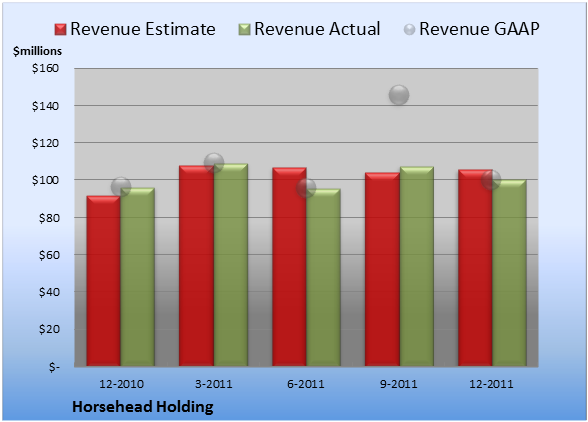Click the GAAP sphere marker for 12-2011
588x422 pixels.
pos(491,180)
